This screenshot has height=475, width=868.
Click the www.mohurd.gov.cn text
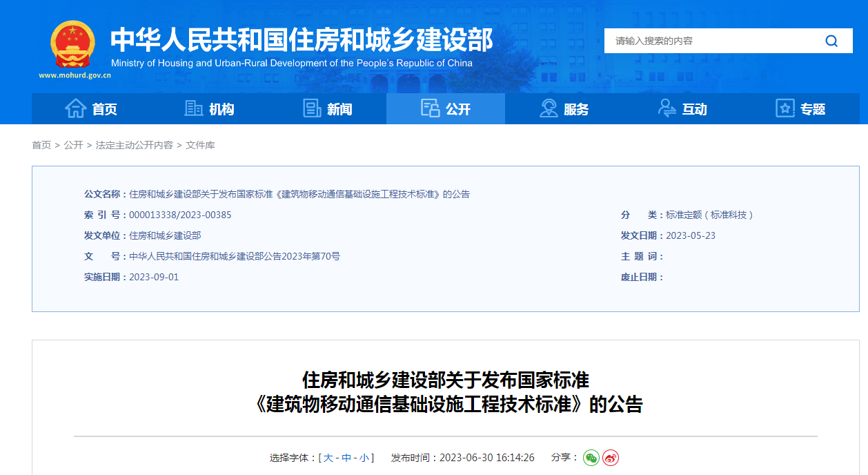pyautogui.click(x=75, y=75)
